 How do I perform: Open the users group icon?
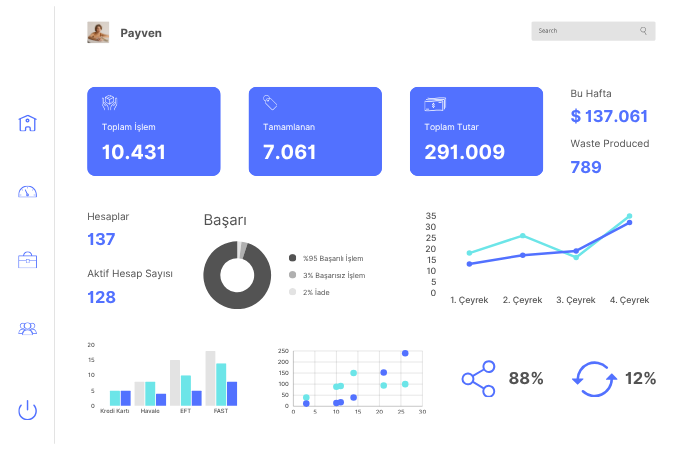(x=28, y=328)
